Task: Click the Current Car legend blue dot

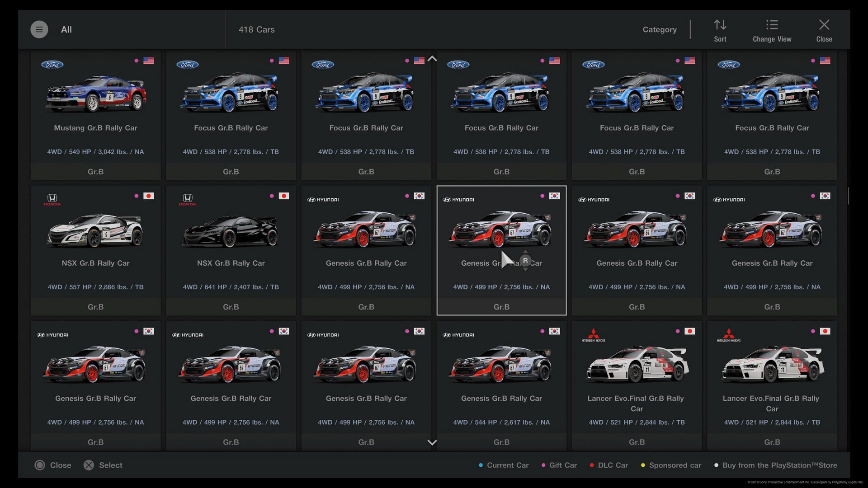Action: click(481, 465)
